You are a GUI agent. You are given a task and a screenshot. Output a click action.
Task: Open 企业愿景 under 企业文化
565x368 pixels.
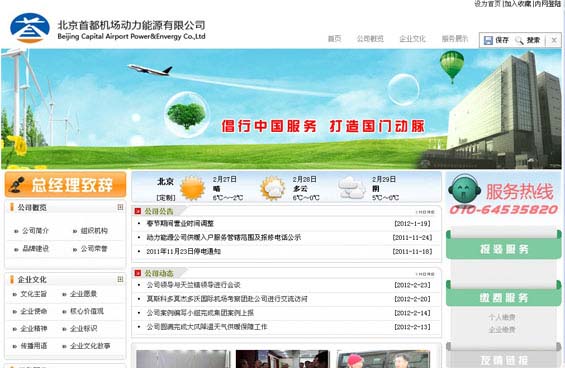click(x=83, y=294)
